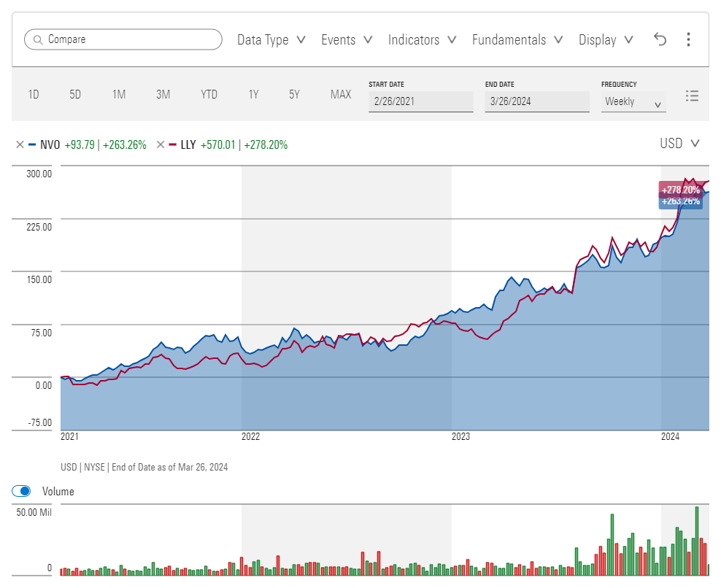Change the Weekly frequency dropdown
This screenshot has height=588, width=721.
click(x=633, y=101)
